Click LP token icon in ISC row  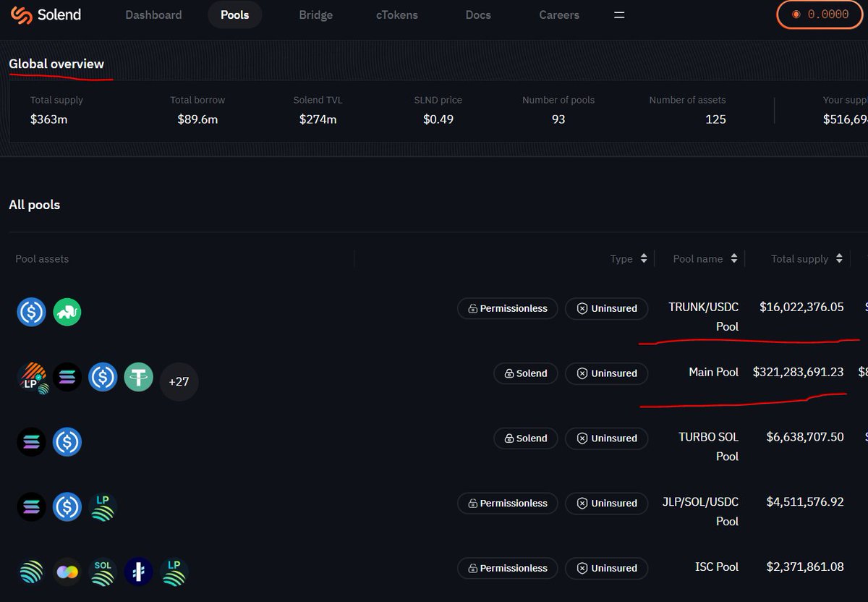tap(174, 572)
